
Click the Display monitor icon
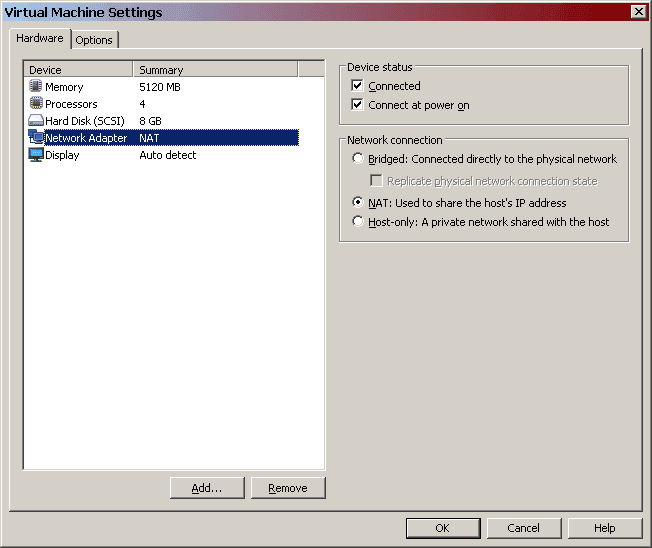point(36,155)
